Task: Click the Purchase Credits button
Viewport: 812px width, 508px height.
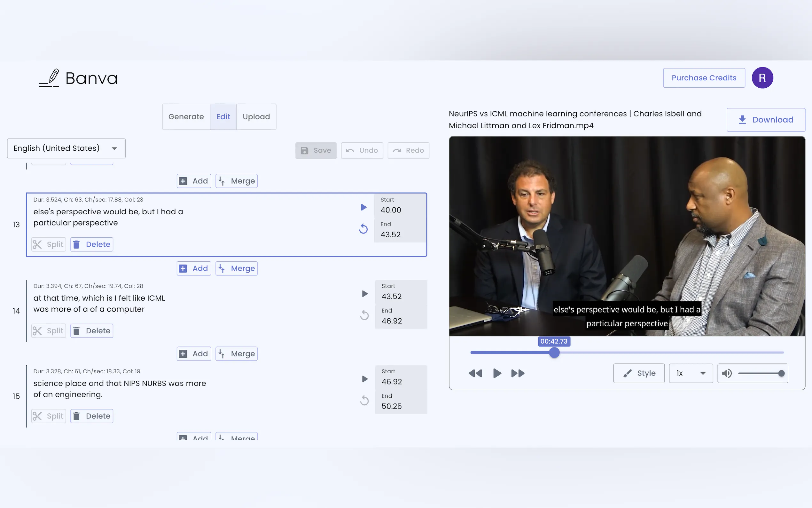Action: click(704, 78)
